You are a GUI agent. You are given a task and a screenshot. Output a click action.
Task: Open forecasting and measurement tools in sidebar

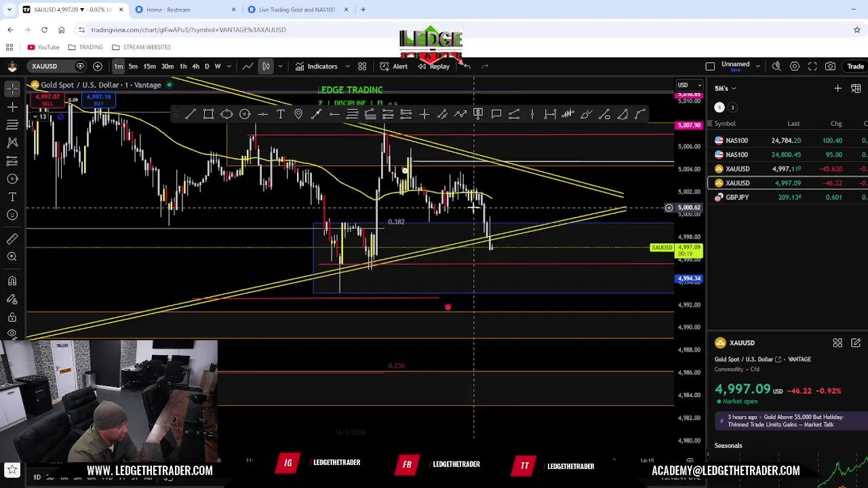click(12, 161)
